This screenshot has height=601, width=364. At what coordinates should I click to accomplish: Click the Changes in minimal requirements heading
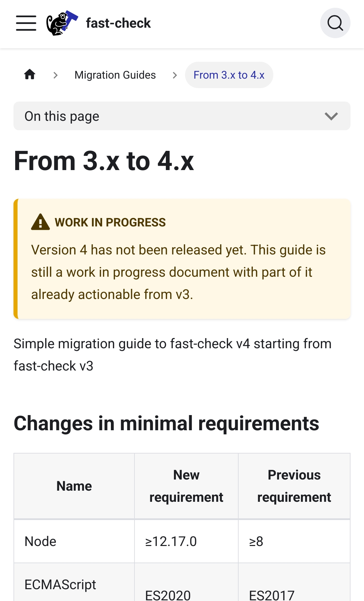click(x=166, y=423)
